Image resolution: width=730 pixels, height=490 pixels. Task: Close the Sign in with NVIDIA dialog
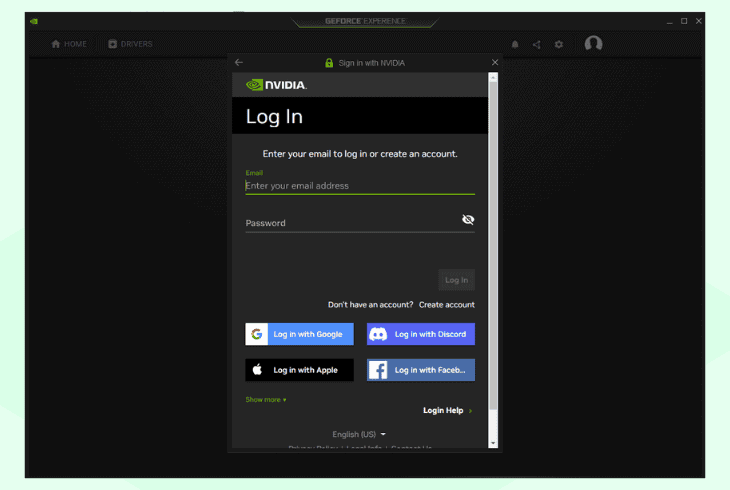click(495, 62)
